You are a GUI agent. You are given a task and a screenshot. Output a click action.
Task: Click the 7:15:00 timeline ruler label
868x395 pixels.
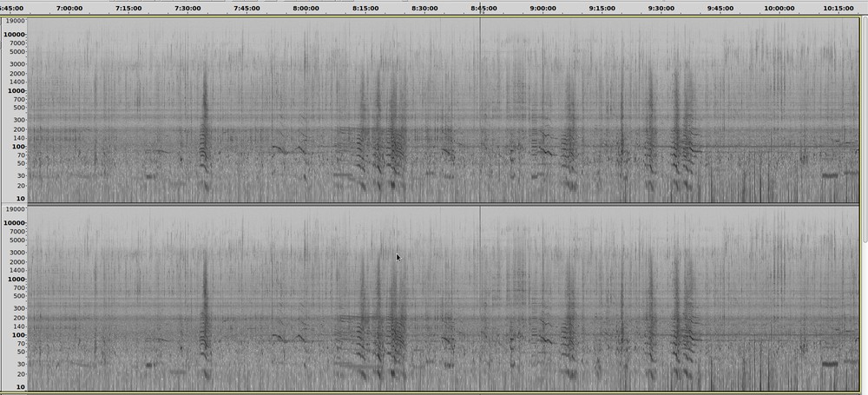point(128,8)
